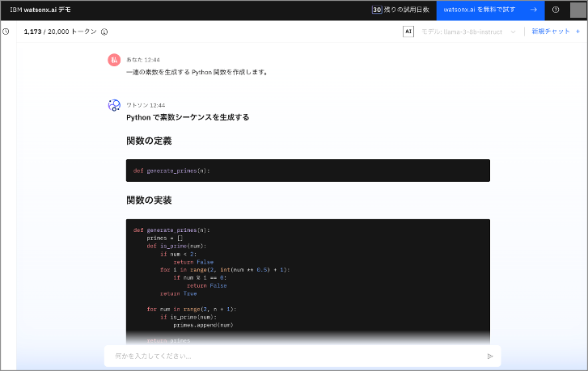Click the user avatar 私 icon
This screenshot has width=588, height=371.
[x=114, y=60]
